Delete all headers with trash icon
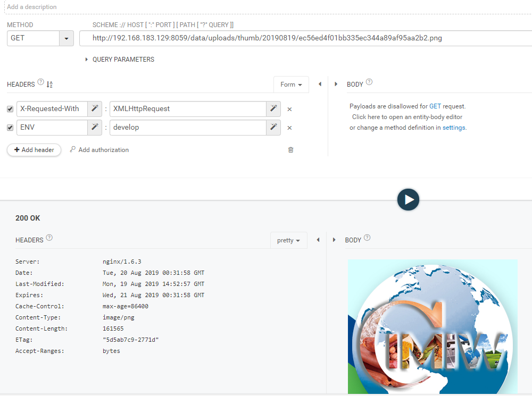The image size is (532, 396). pyautogui.click(x=290, y=150)
